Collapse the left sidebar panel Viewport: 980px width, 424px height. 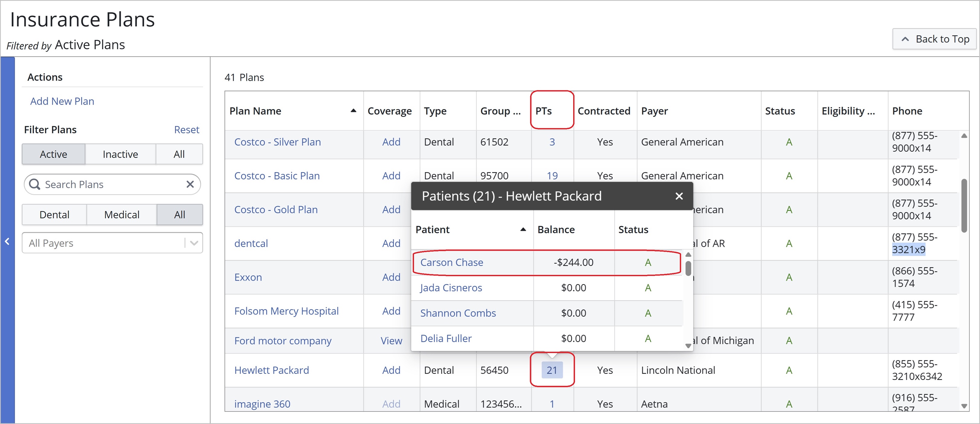(x=7, y=241)
